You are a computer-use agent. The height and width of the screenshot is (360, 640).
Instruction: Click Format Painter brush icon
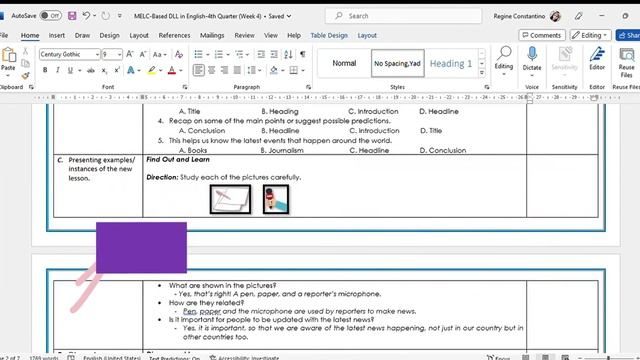pos(25,76)
